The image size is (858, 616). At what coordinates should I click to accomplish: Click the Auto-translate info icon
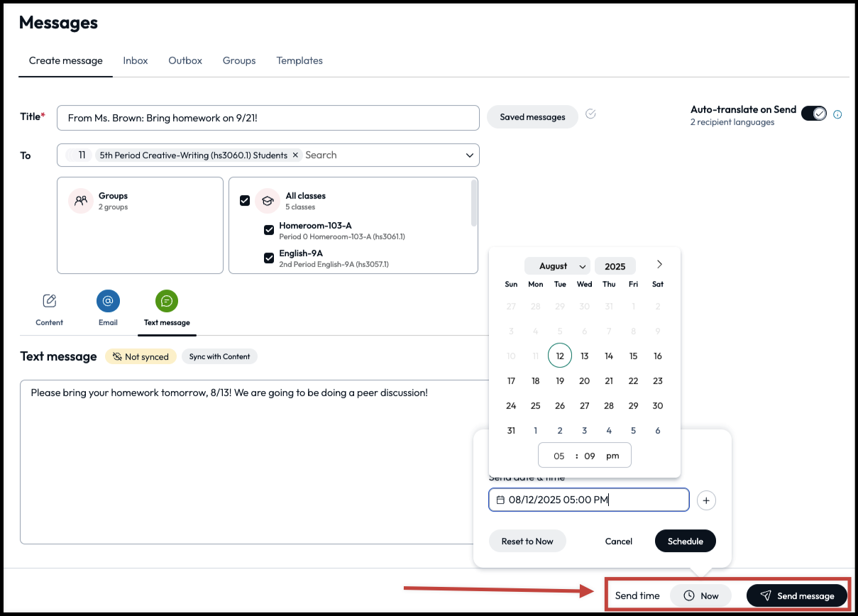(837, 114)
